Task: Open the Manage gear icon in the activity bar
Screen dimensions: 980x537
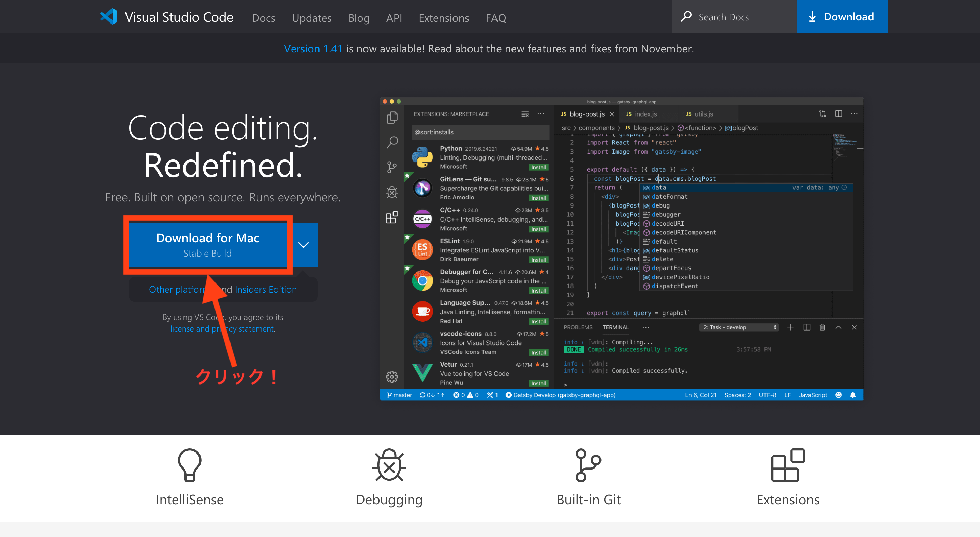Action: tap(392, 377)
